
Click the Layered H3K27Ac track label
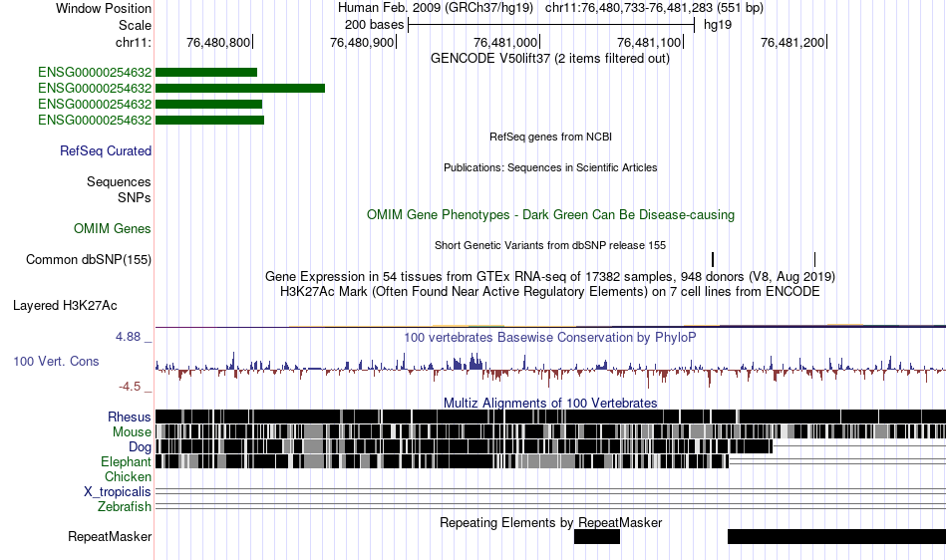[65, 305]
